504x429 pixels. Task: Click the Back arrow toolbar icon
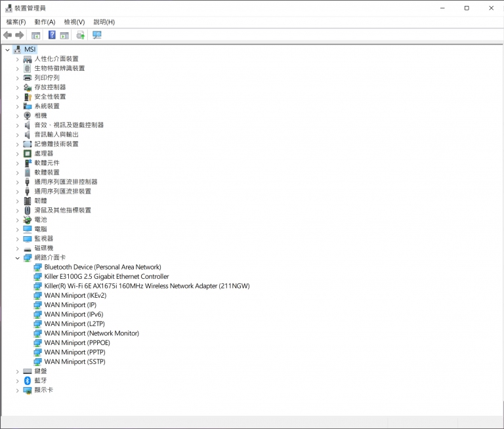click(8, 35)
